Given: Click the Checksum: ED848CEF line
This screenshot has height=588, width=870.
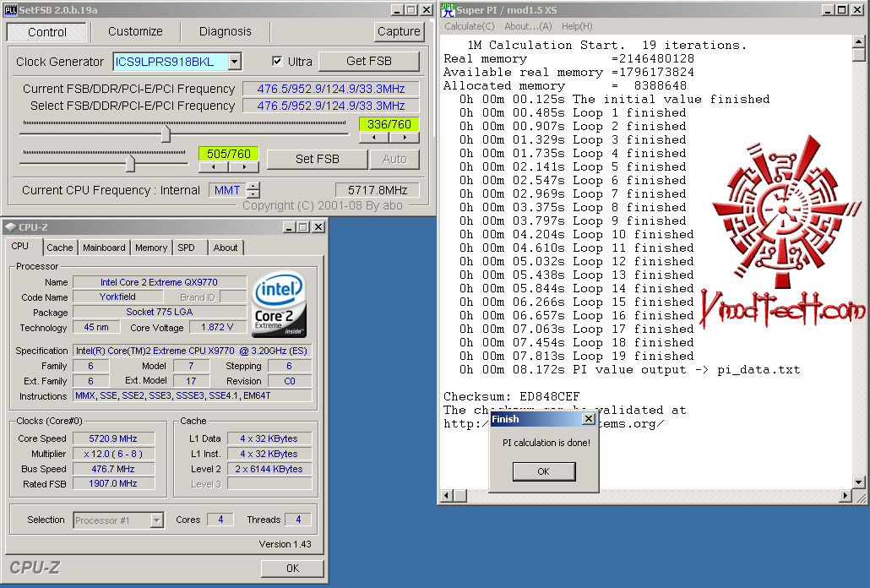Looking at the screenshot, I should (511, 396).
